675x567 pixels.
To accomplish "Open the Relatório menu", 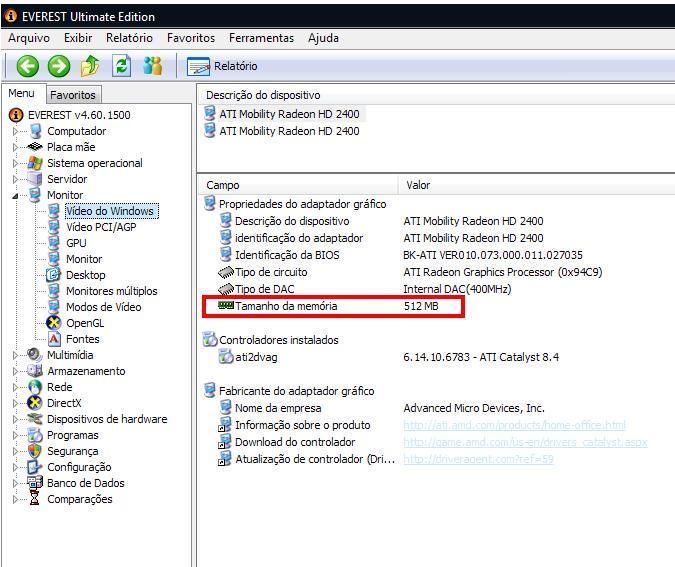I will point(129,38).
